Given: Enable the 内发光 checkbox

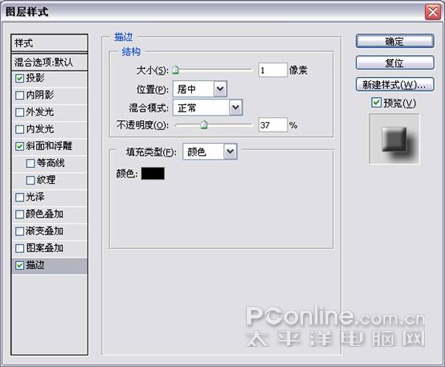Looking at the screenshot, I should [19, 130].
